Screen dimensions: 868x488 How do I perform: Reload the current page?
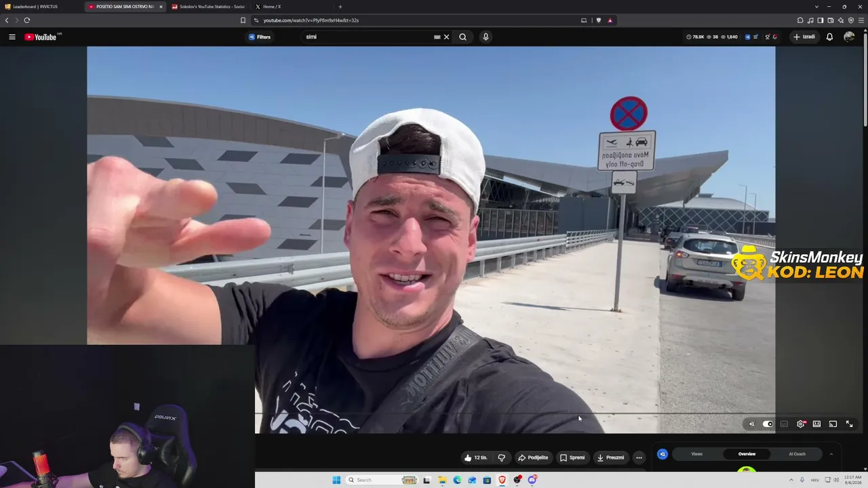tap(27, 20)
